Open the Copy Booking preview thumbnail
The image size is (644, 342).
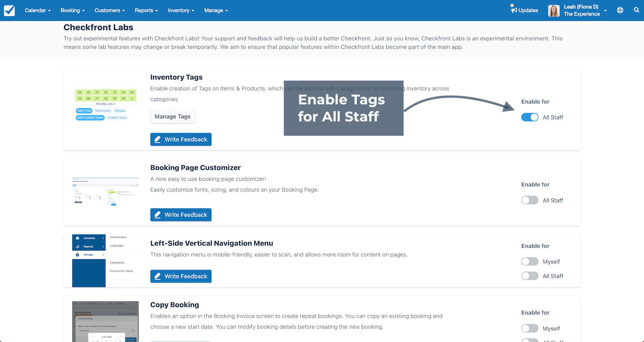pos(105,321)
